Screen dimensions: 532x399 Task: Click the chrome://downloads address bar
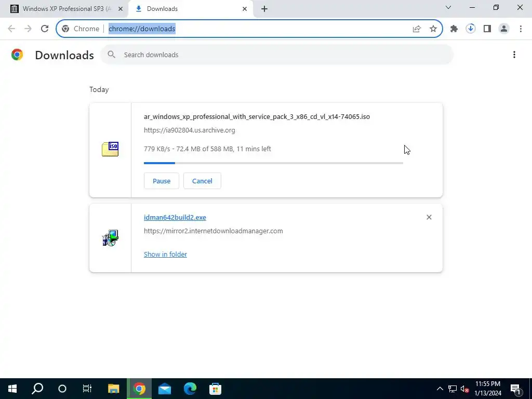(x=249, y=29)
